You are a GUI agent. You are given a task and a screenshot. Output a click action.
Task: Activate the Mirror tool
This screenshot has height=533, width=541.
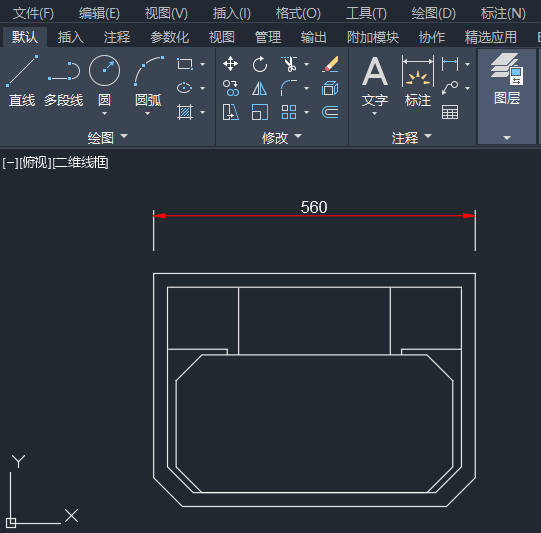click(259, 88)
